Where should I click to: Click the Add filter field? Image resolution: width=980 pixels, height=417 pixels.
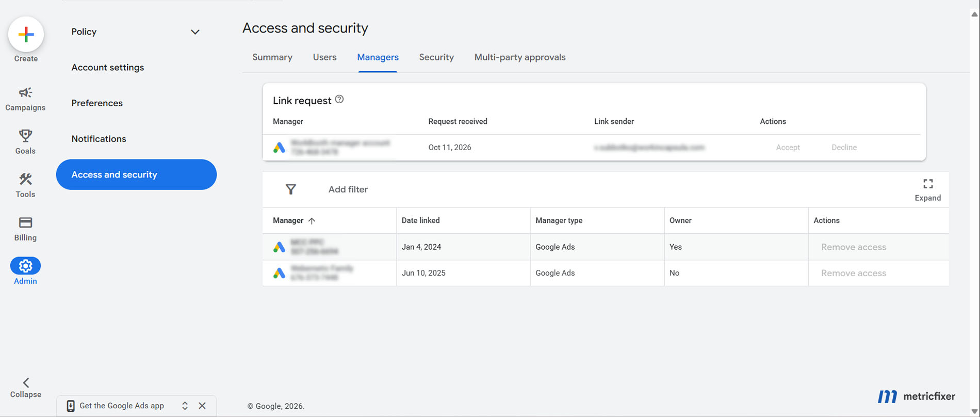pos(348,189)
